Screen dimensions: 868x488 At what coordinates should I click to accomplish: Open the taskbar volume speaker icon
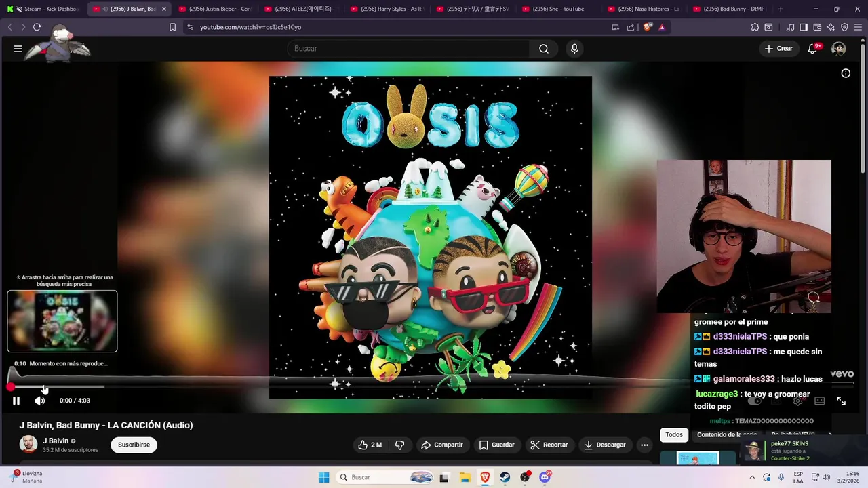(x=826, y=477)
